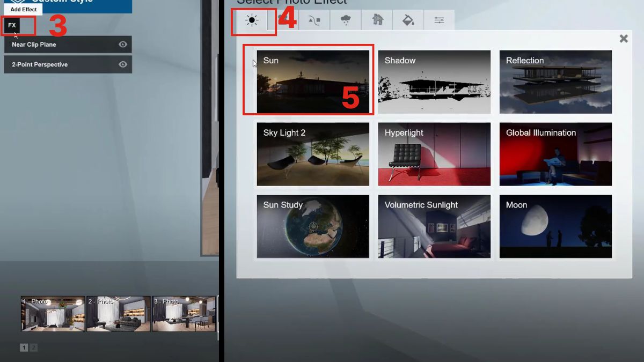Select the Sky Light 2 effect

pyautogui.click(x=313, y=154)
